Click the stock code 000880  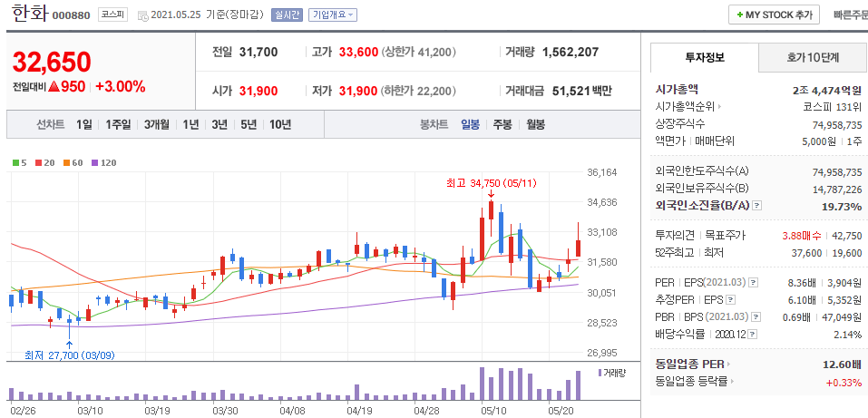tap(71, 15)
